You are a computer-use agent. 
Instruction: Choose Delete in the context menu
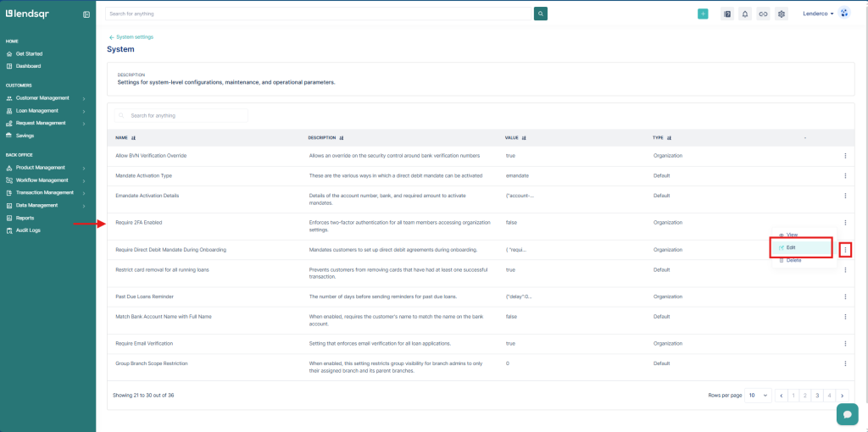coord(793,260)
